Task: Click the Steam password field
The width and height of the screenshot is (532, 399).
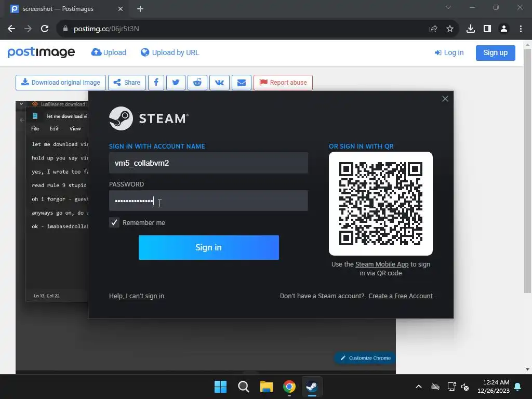Action: (x=209, y=201)
